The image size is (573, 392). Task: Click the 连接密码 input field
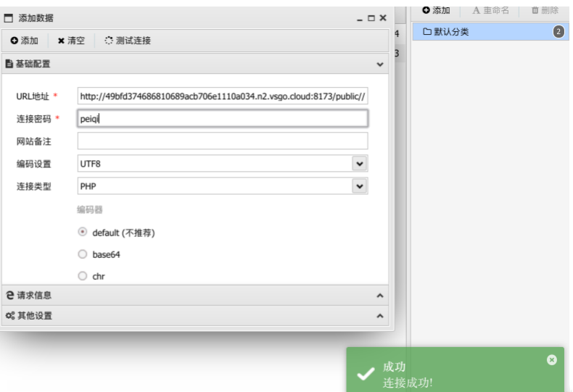coord(223,119)
